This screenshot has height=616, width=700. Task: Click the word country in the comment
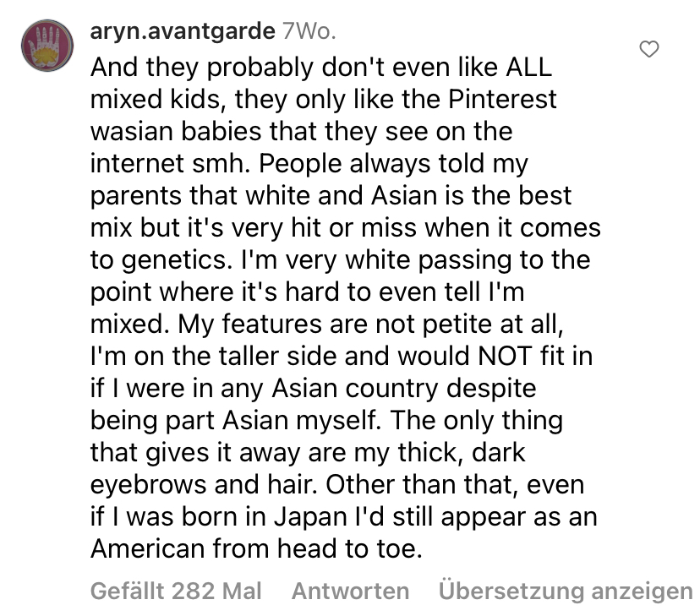tap(391, 389)
